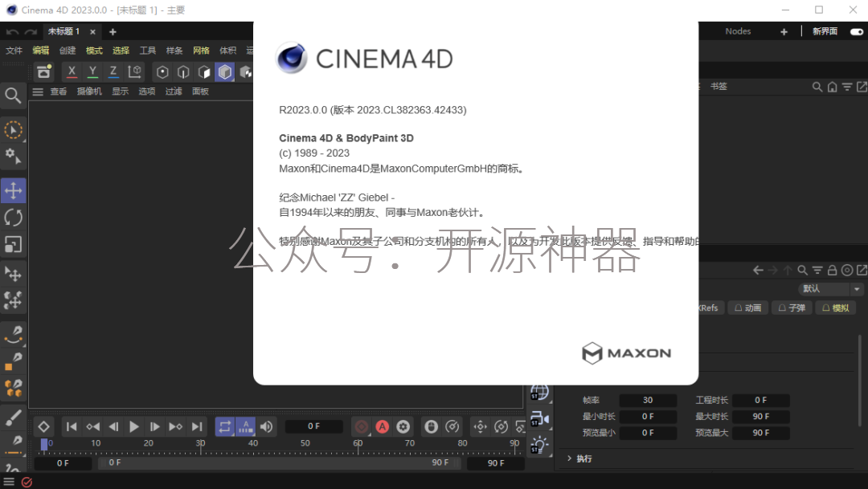The height and width of the screenshot is (489, 868).
Task: Select the highlighted Model mode icon
Action: click(225, 72)
